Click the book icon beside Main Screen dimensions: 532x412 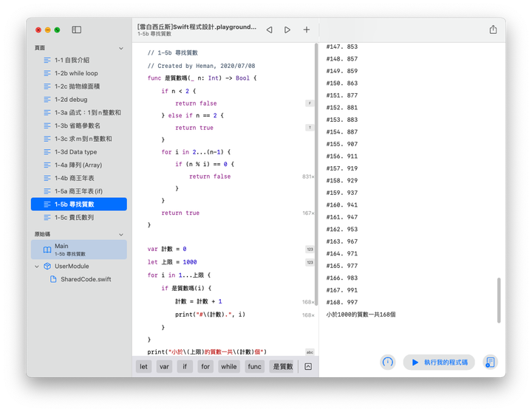click(x=47, y=250)
